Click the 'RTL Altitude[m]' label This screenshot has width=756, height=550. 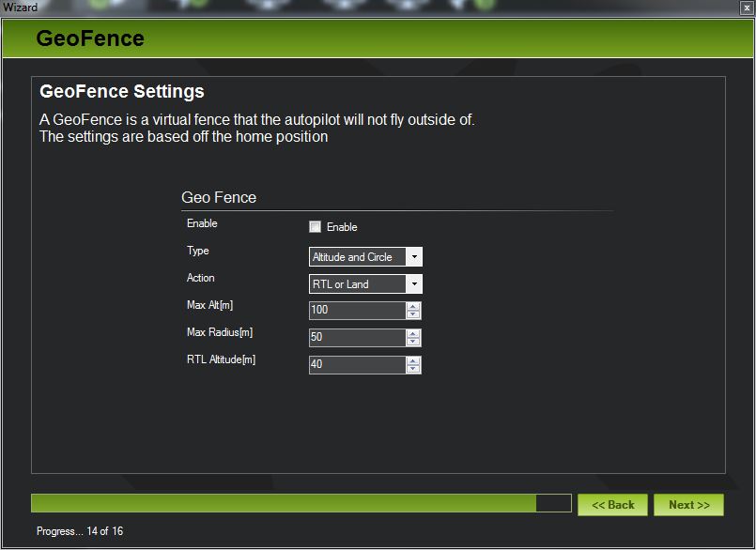point(222,359)
